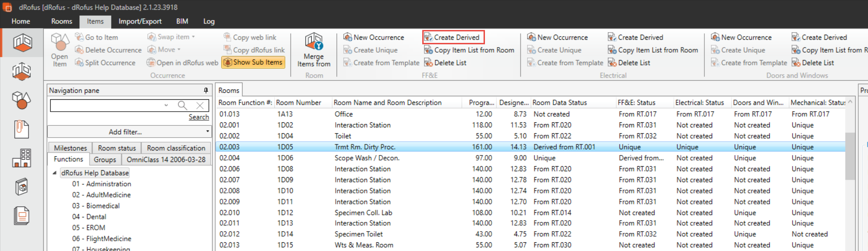This screenshot has width=868, height=251.
Task: Switch to Milestones tab
Action: click(71, 148)
